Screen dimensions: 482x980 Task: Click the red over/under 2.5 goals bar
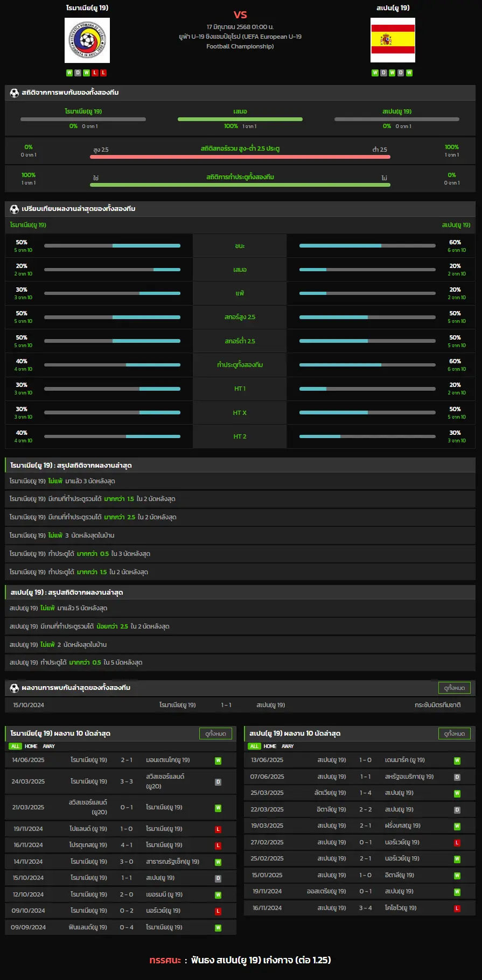click(x=240, y=157)
